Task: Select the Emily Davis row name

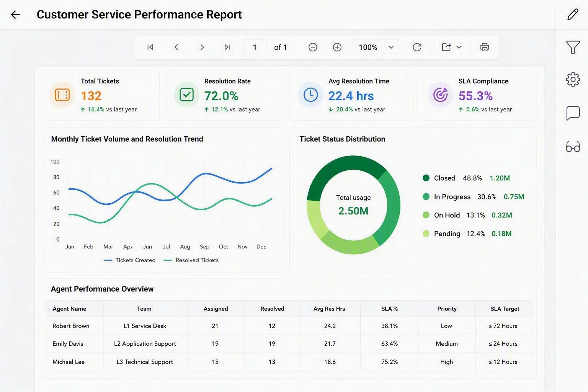Action: (68, 344)
